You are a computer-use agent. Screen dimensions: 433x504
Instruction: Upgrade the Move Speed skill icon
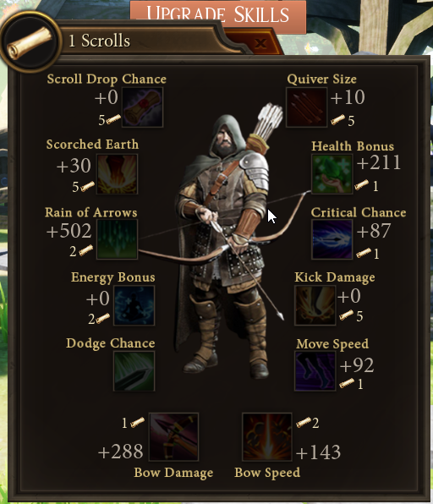(315, 371)
